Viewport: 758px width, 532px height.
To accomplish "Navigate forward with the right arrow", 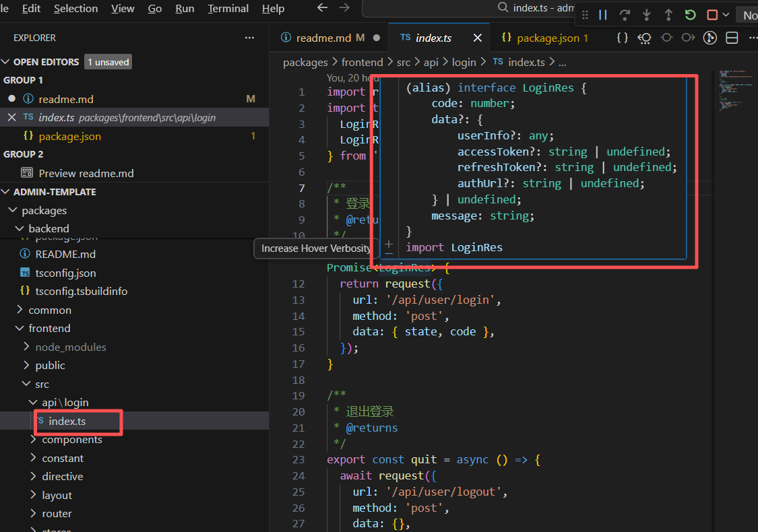I will (x=344, y=7).
